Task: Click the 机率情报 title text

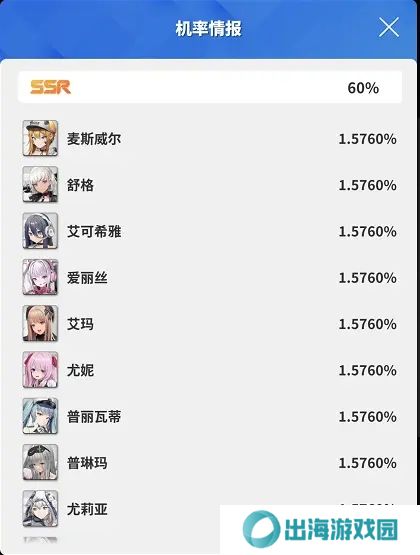Action: point(209,28)
